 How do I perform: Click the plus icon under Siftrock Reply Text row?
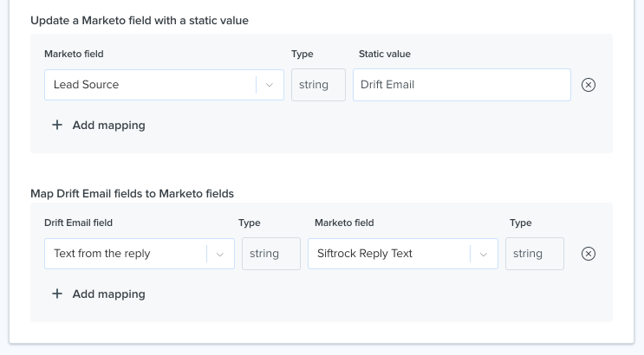click(x=57, y=294)
